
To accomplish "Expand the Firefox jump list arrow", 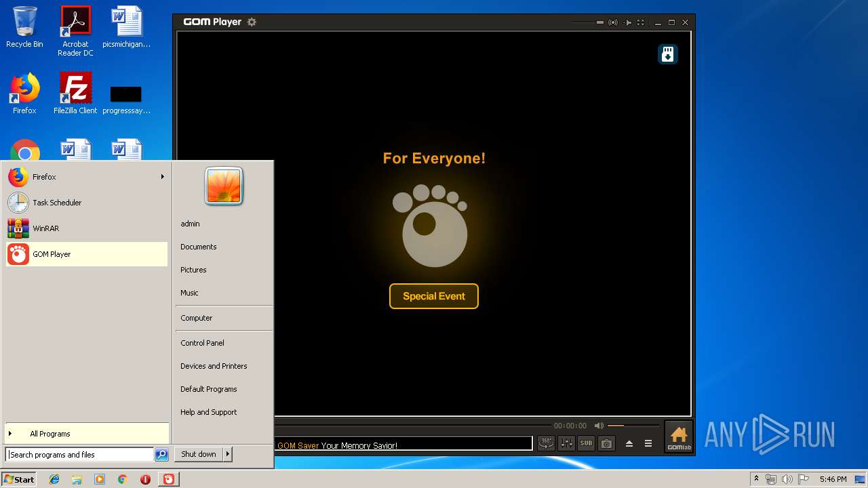I will (x=162, y=177).
